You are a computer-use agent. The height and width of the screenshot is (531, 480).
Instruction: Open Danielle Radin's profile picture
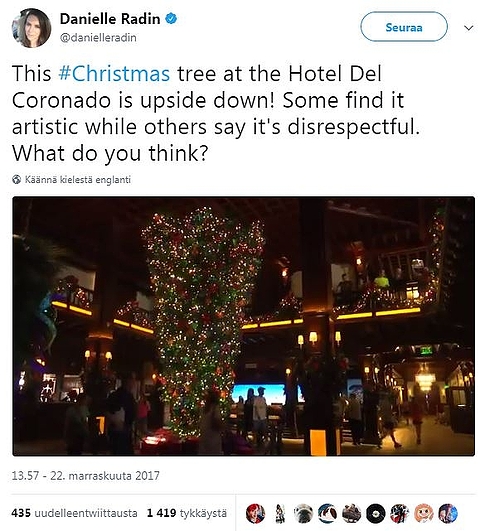(32, 28)
